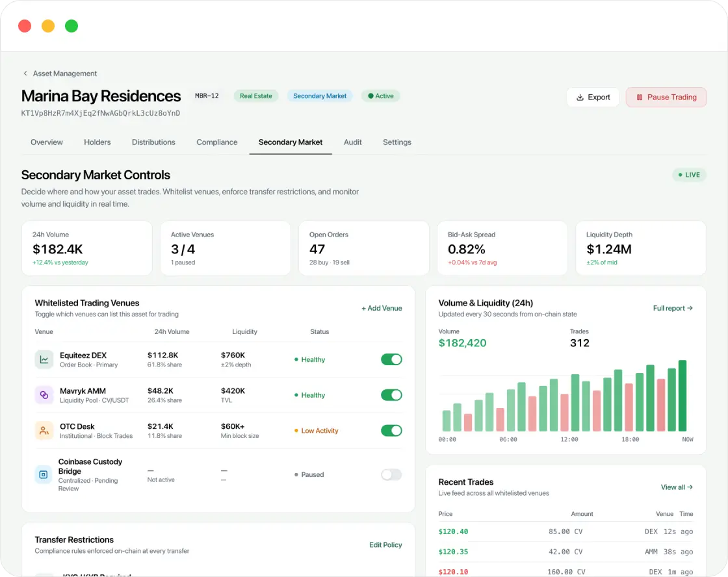Select the Secondary Market tab
This screenshot has height=577, width=728.
pyautogui.click(x=290, y=142)
